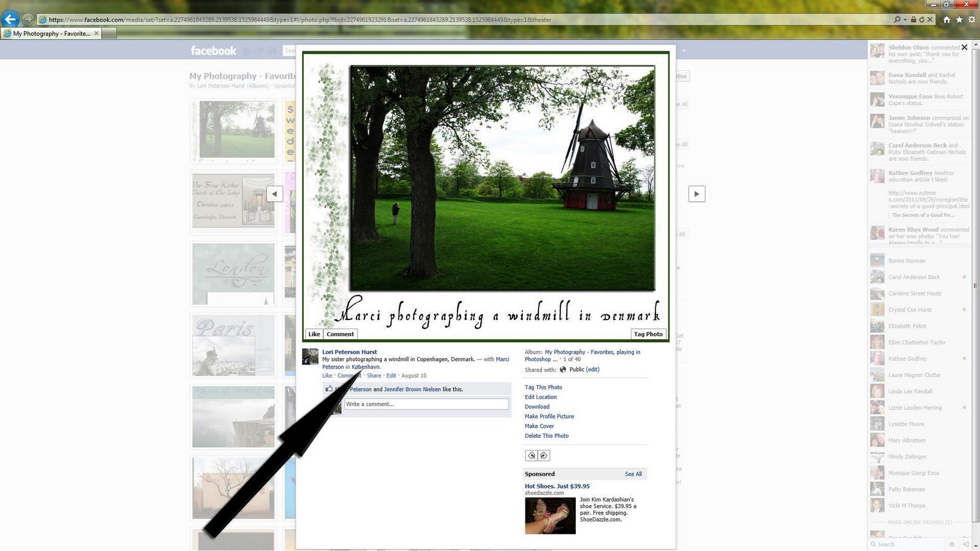Click the Share link below caption
The image size is (980, 551).
374,375
